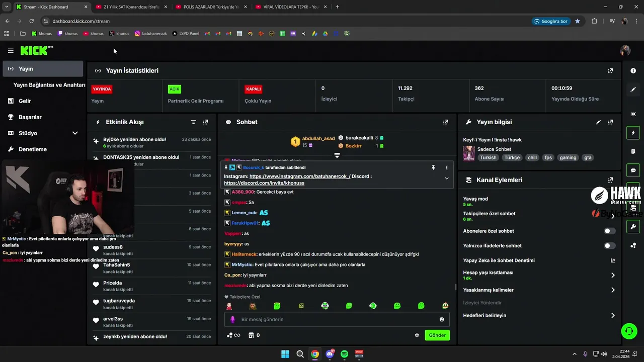Open the green headset support button
Viewport: 644px width, 362px height.
tap(629, 331)
